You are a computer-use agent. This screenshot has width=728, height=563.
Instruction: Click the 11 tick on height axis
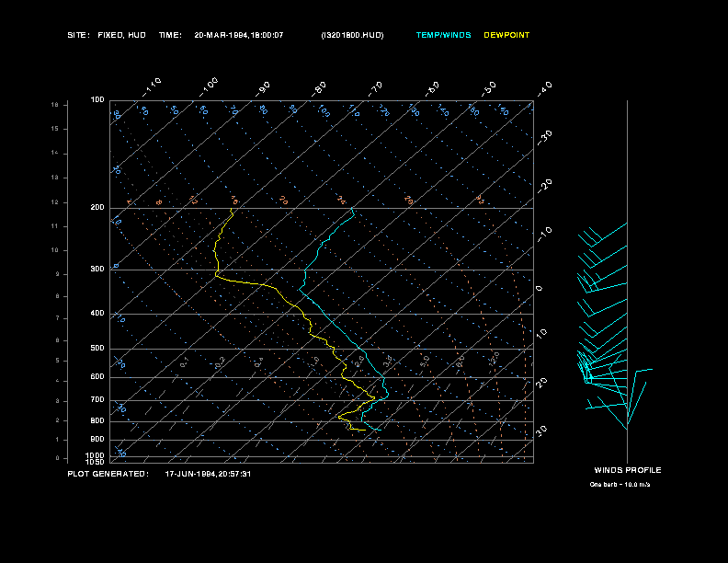pos(55,226)
